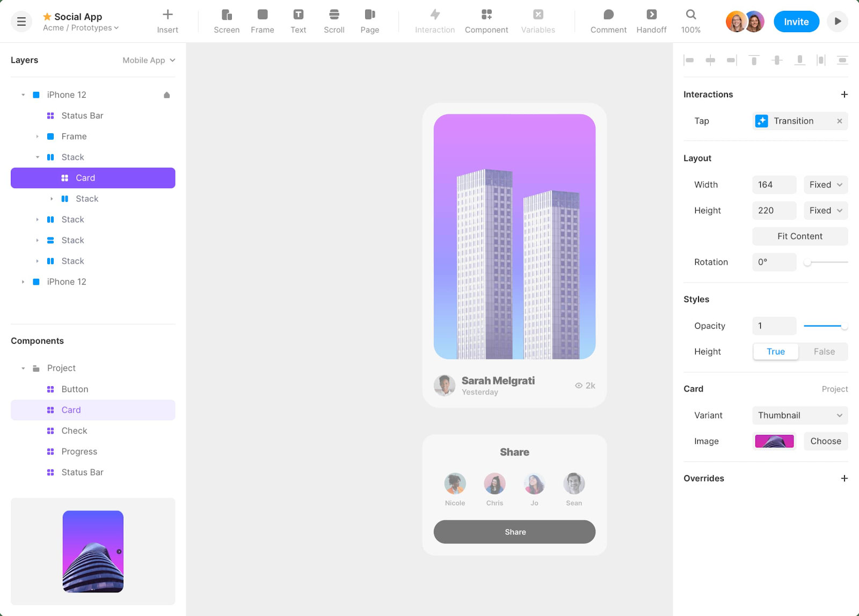The height and width of the screenshot is (616, 859).
Task: Select the Progress component
Action: 79,452
